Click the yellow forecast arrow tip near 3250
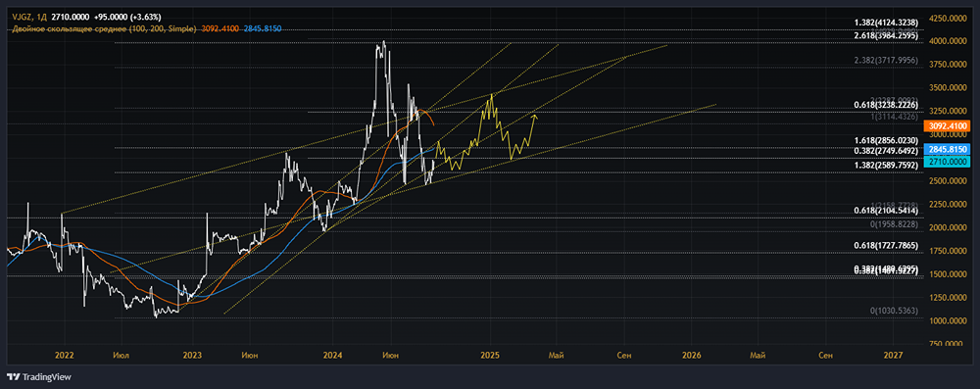 (534, 116)
